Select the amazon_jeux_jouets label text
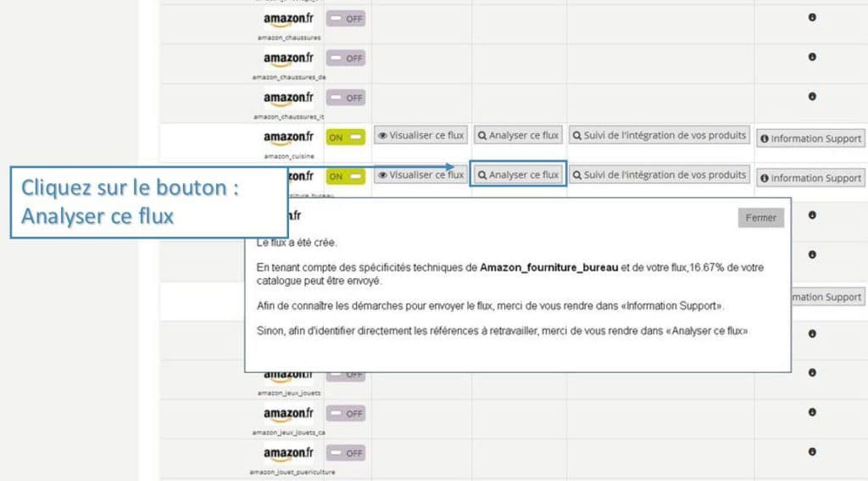 (289, 393)
